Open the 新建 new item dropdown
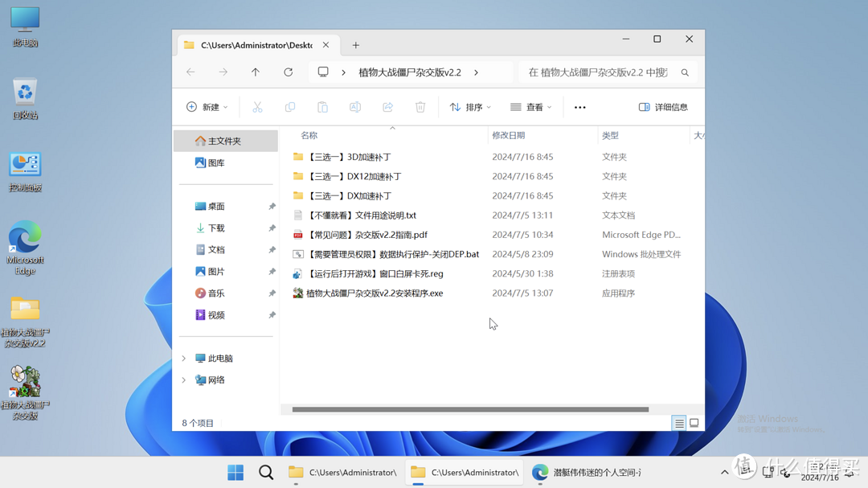The height and width of the screenshot is (488, 868). tap(207, 106)
